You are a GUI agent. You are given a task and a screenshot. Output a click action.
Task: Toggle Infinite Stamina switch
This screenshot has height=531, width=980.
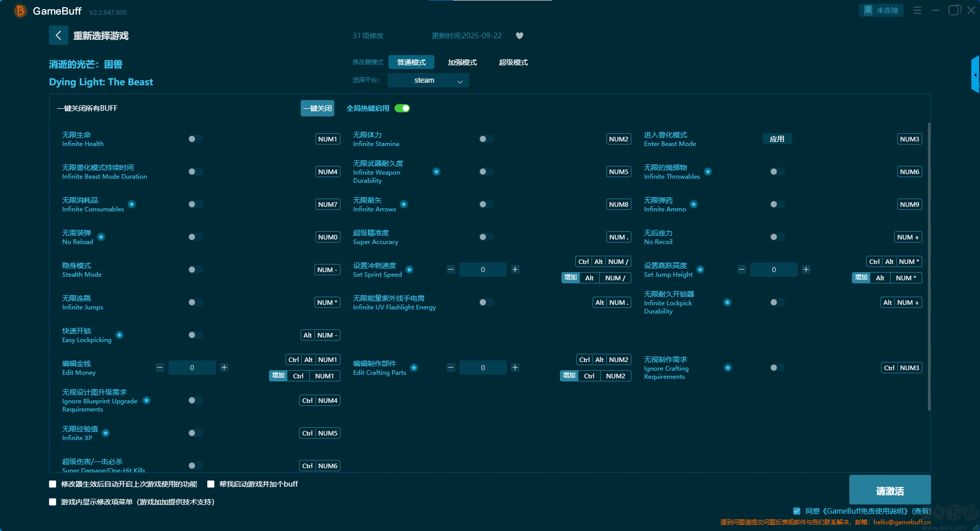point(486,139)
